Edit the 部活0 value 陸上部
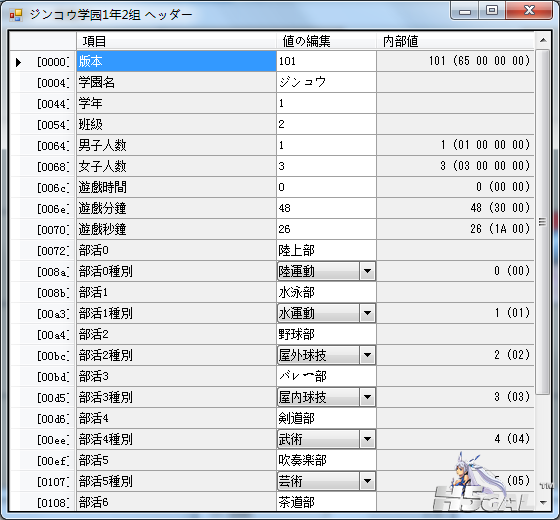The height and width of the screenshot is (520, 560). pyautogui.click(x=326, y=250)
